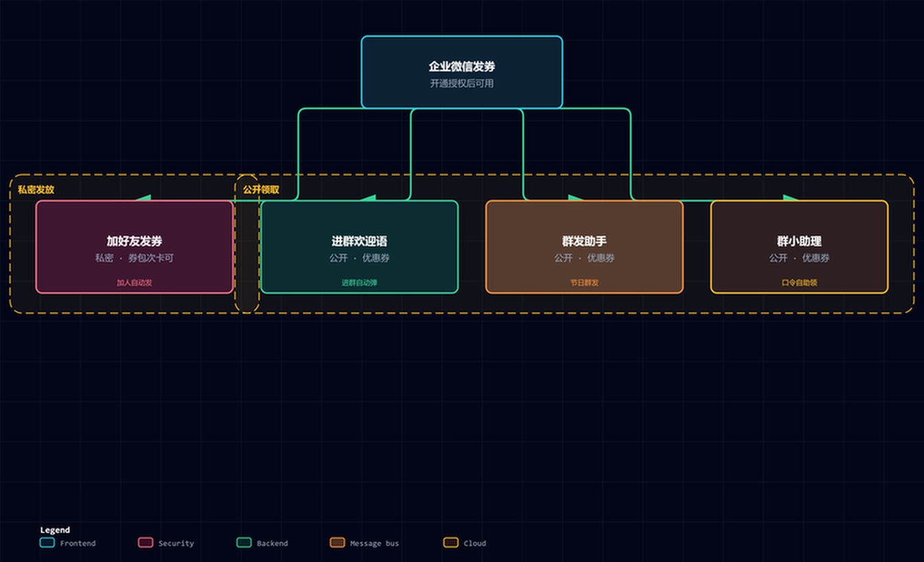Select the 群小助理 node title
Viewport: 924px width, 562px height.
(799, 241)
